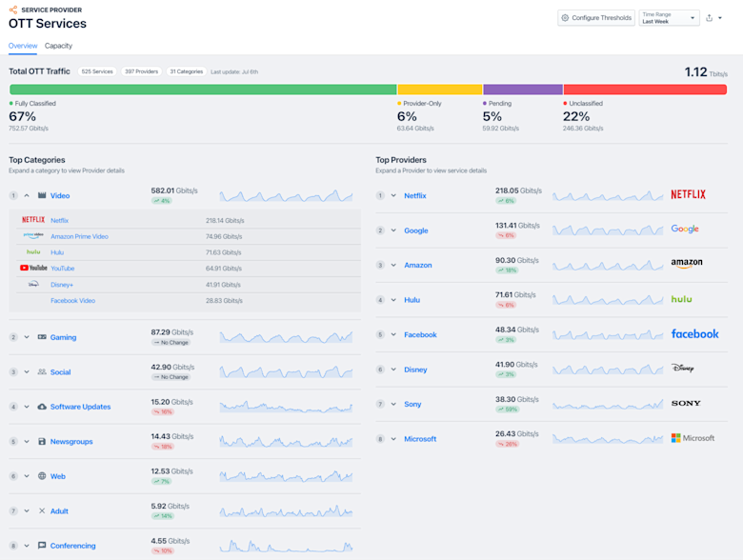Viewport: 743px width, 560px height.
Task: Expand the Google provider row
Action: [x=393, y=230]
